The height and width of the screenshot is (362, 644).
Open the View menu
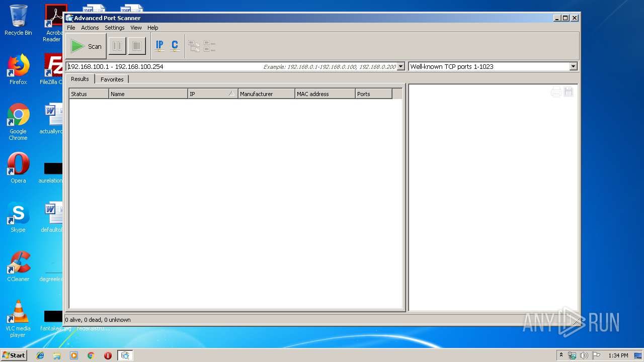[x=136, y=28]
